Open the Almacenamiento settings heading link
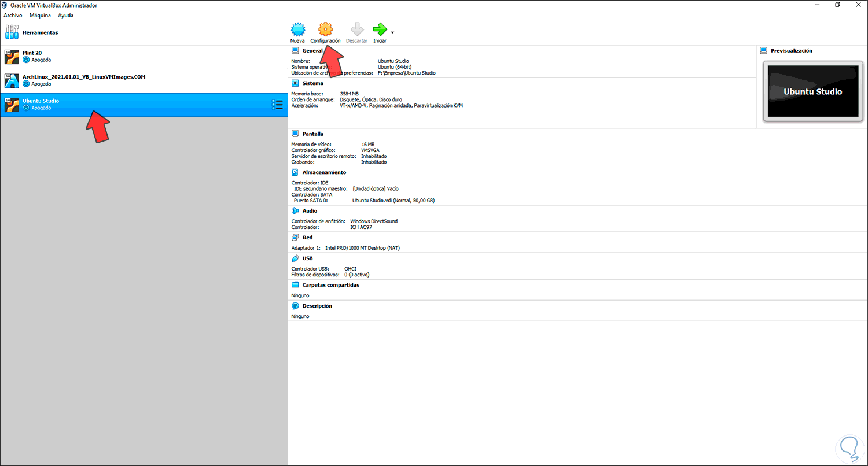 (325, 172)
